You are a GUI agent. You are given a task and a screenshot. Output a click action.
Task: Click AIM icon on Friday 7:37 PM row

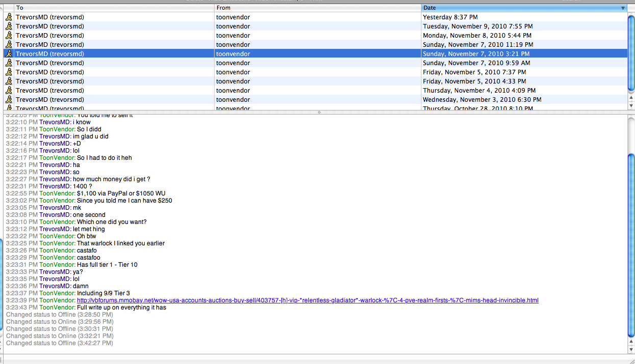click(x=9, y=72)
